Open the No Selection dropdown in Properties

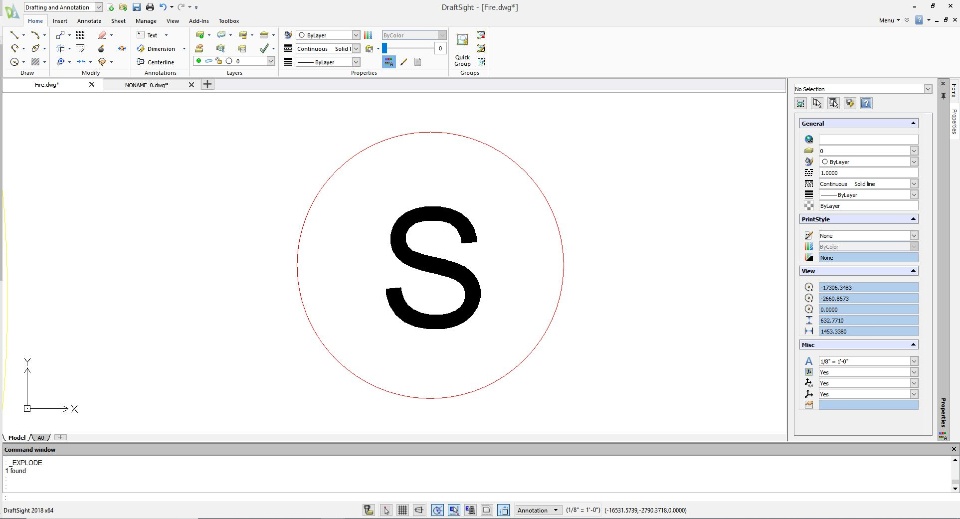pos(928,89)
